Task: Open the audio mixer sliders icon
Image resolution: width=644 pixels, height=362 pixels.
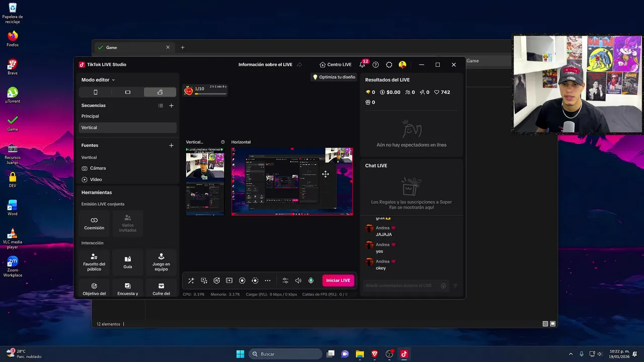Action: coord(285,281)
